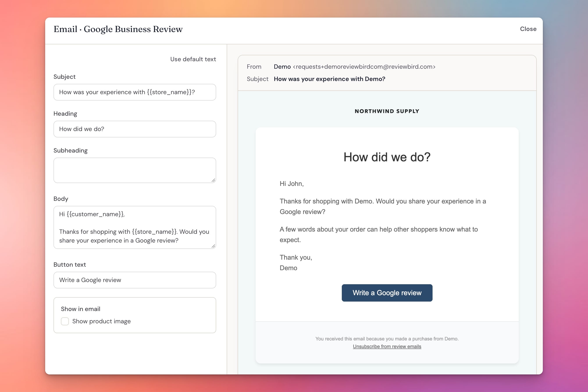The height and width of the screenshot is (392, 588).
Task: Close the email editor dialog
Action: (528, 29)
